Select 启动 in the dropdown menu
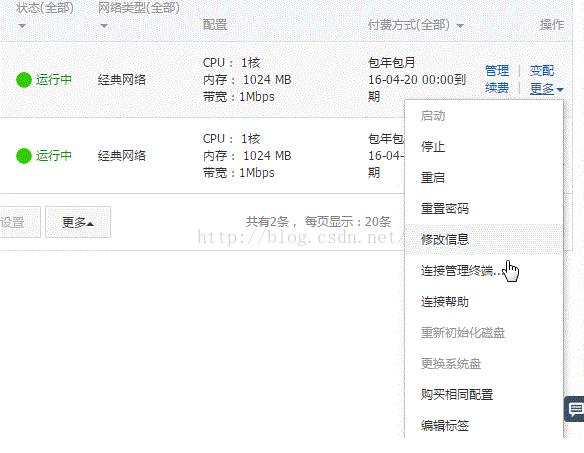This screenshot has width=584, height=453. coord(484,116)
